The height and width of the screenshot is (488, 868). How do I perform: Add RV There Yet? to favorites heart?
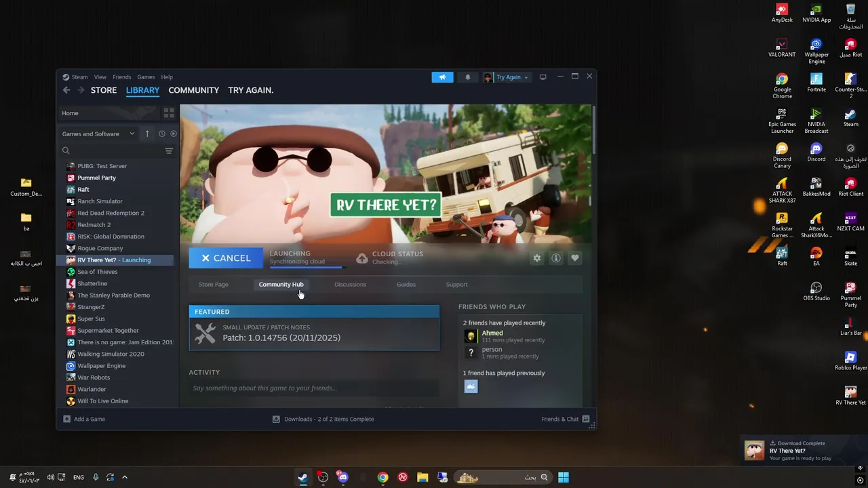[x=575, y=258]
